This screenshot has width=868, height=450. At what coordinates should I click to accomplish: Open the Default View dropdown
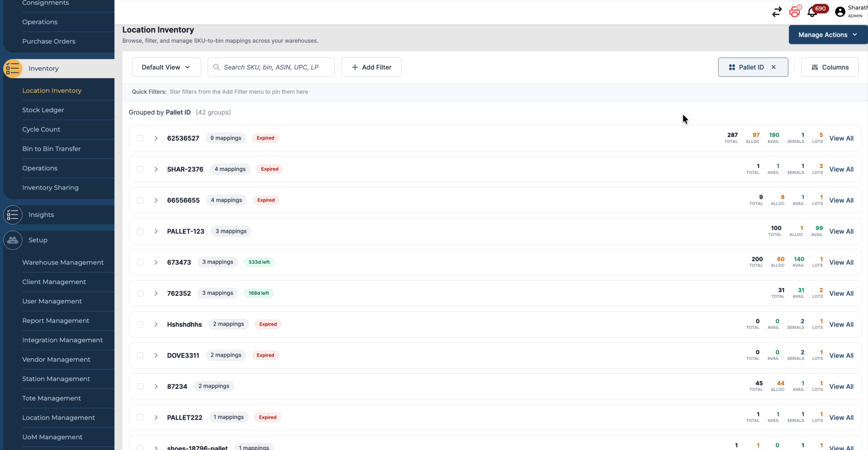pyautogui.click(x=166, y=67)
